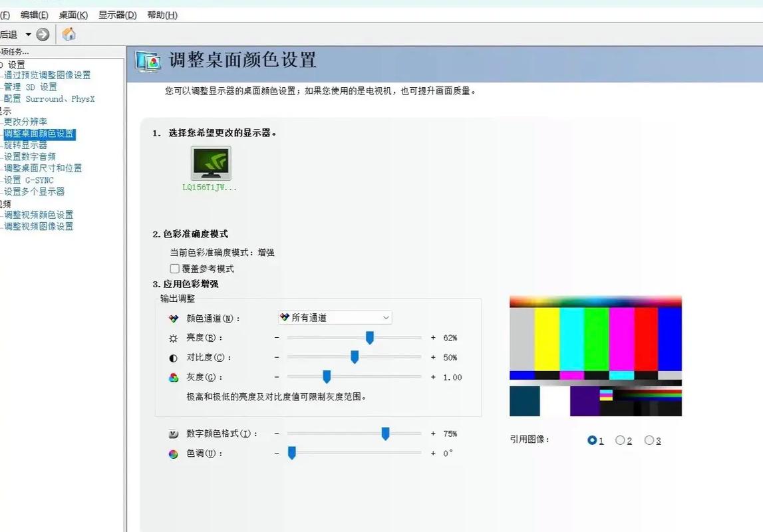Open the 所有通道 color channel dropdown
Viewport: 763px width, 532px height.
coord(386,317)
